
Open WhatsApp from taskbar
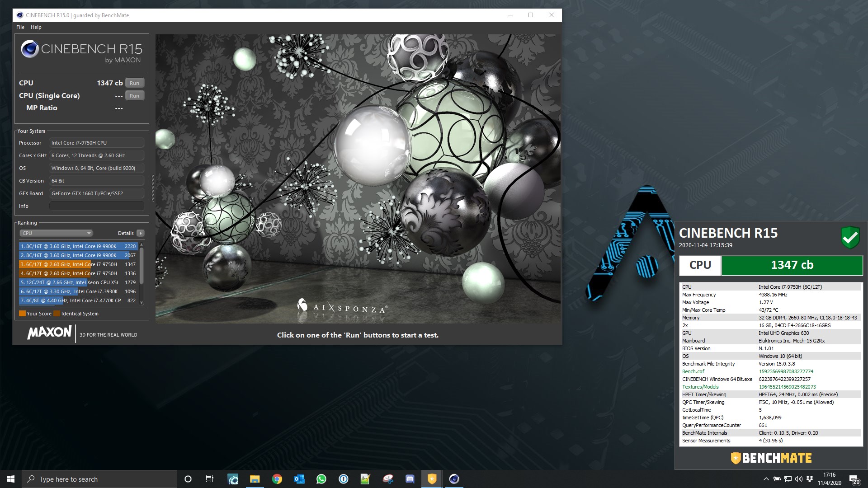pos(321,479)
